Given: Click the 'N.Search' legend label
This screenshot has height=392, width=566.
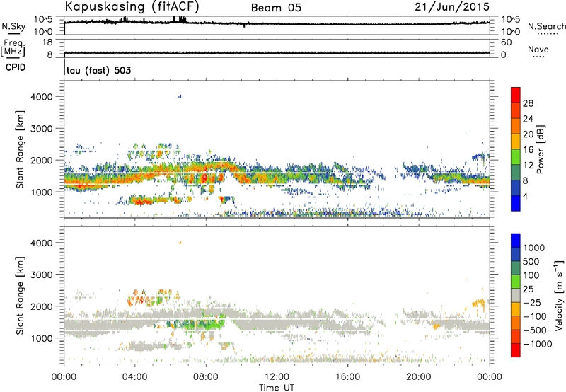Looking at the screenshot, I should coord(546,26).
